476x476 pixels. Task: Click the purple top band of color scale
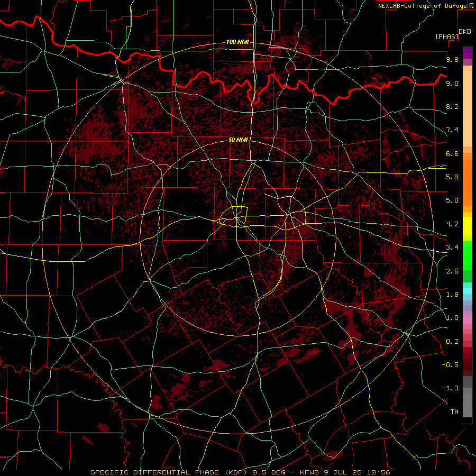coord(467,53)
